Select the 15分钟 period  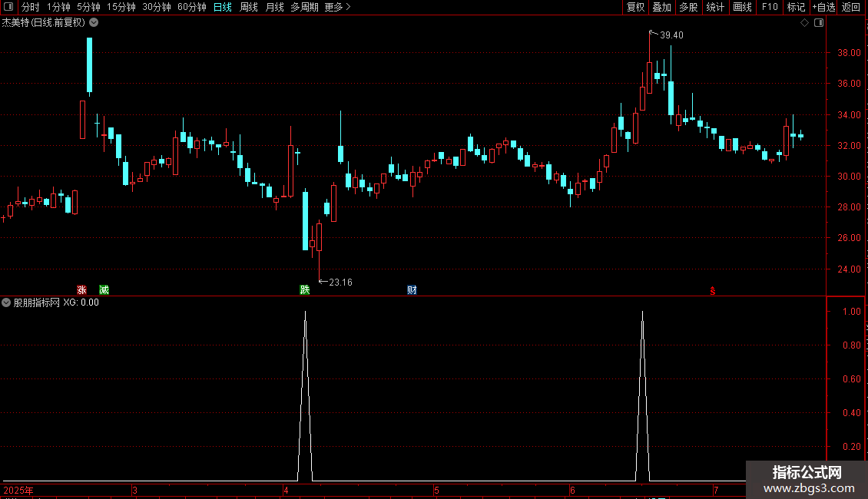pos(121,7)
